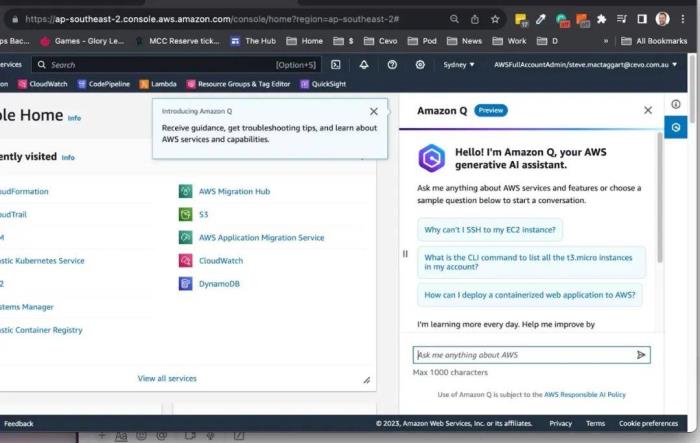The height and width of the screenshot is (443, 700).
Task: Open The Hub bookmark
Action: pos(253,41)
